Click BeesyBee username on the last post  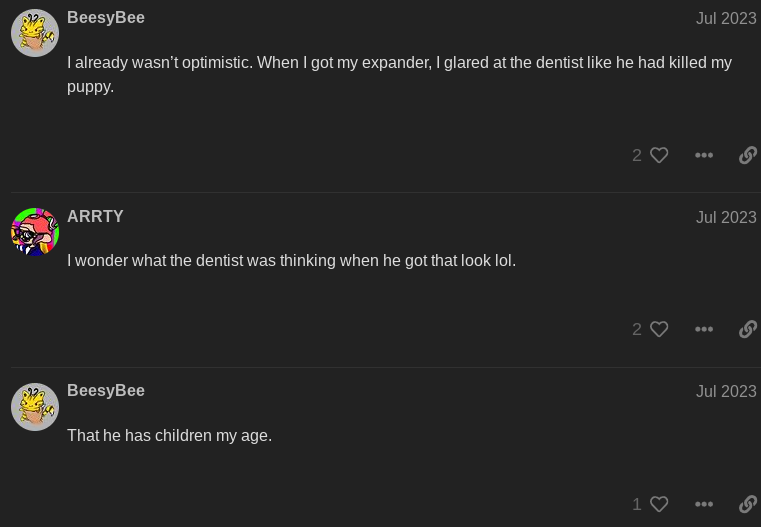coord(106,391)
